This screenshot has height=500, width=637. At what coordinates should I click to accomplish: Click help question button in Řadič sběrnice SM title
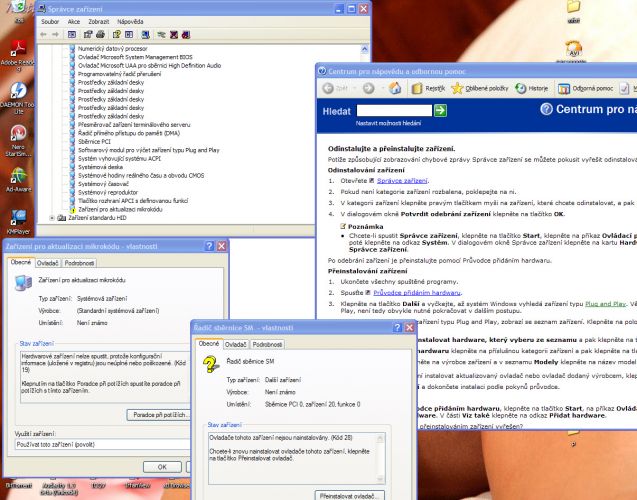[x=397, y=327]
